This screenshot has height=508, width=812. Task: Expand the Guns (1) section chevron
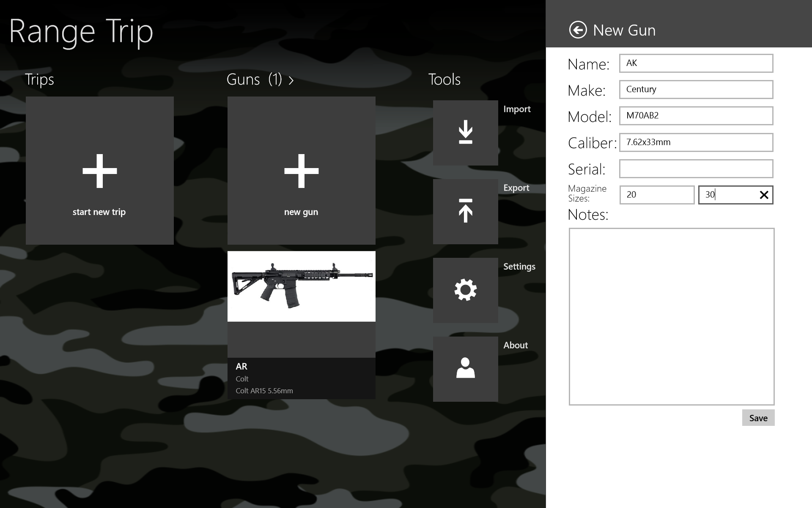click(x=291, y=80)
